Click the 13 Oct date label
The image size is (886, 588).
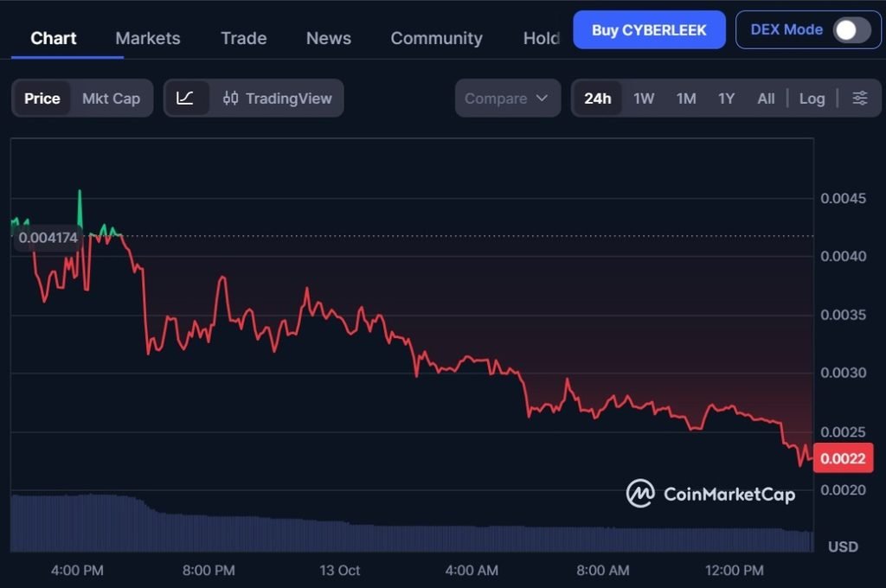point(339,570)
